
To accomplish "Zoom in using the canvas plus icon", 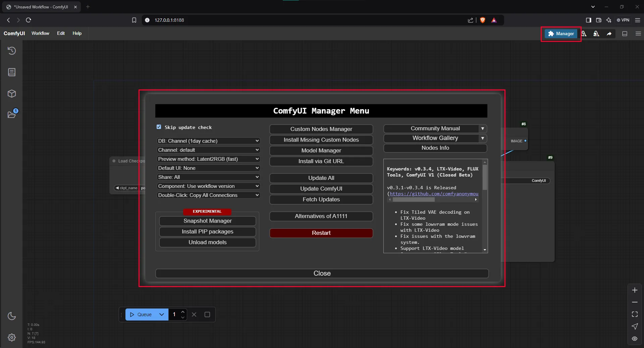I will coord(635,290).
